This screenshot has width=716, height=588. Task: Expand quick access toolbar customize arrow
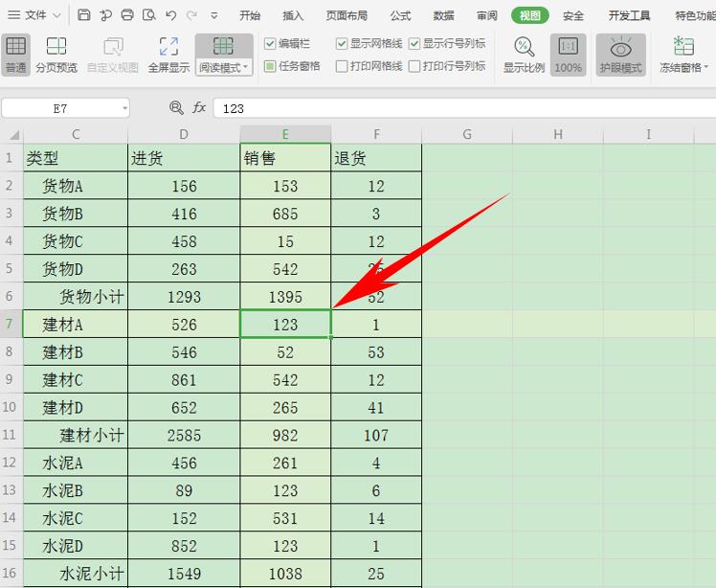tap(213, 16)
